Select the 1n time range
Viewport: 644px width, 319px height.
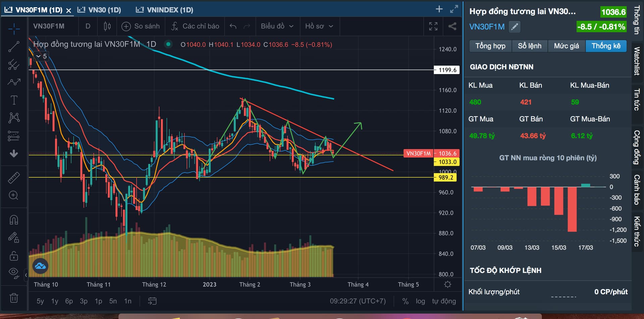pos(128,301)
